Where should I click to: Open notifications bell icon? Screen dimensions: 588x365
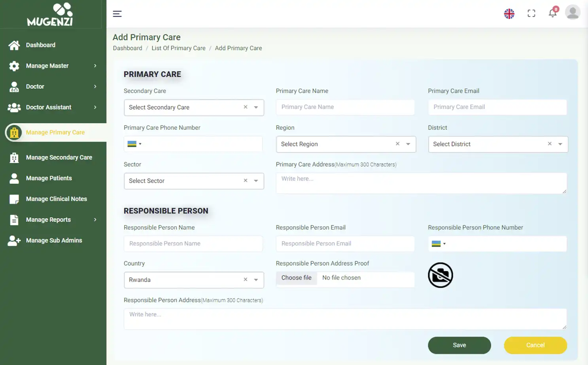click(552, 13)
